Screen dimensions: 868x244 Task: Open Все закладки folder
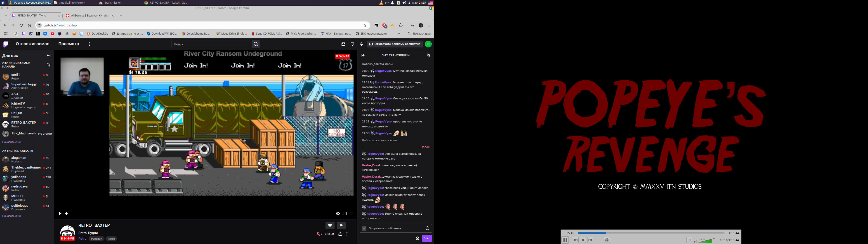pos(419,34)
